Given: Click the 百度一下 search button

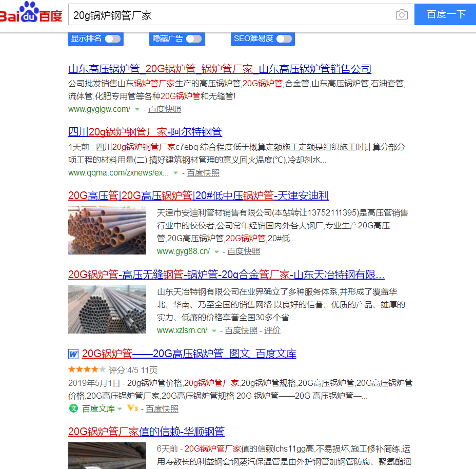Looking at the screenshot, I should click(x=445, y=14).
